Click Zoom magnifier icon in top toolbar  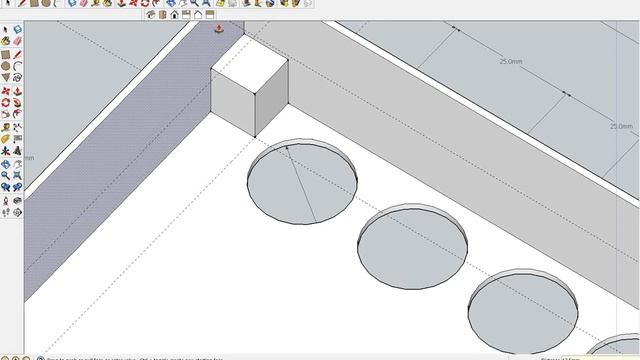tap(195, 3)
